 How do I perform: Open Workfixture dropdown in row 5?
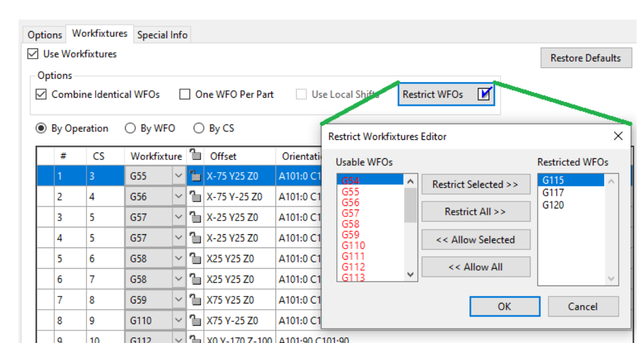click(178, 259)
